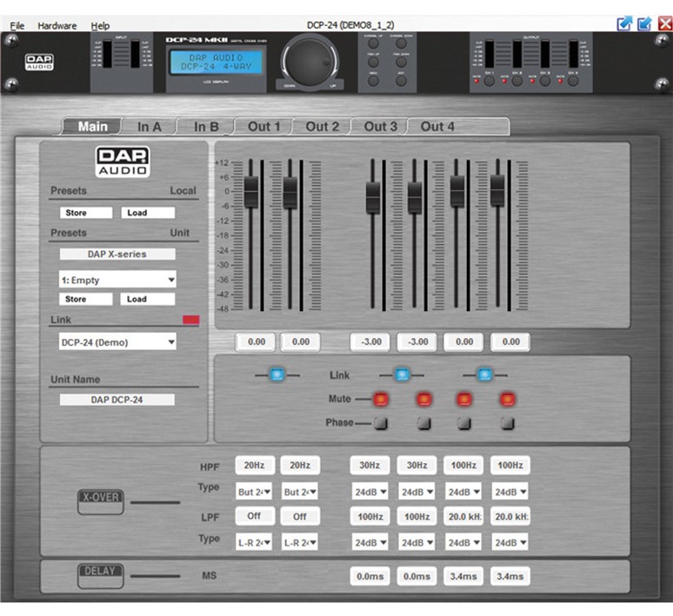Click the Menu hardware button

tap(373, 81)
